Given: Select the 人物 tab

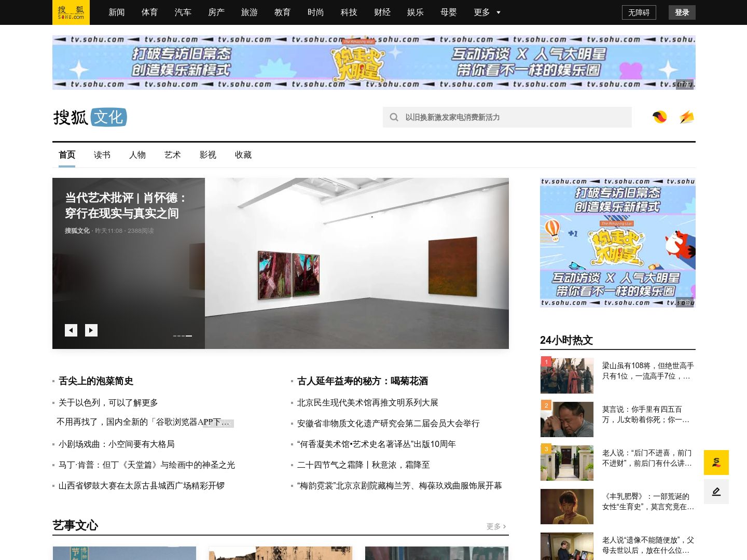Looking at the screenshot, I should 137,155.
